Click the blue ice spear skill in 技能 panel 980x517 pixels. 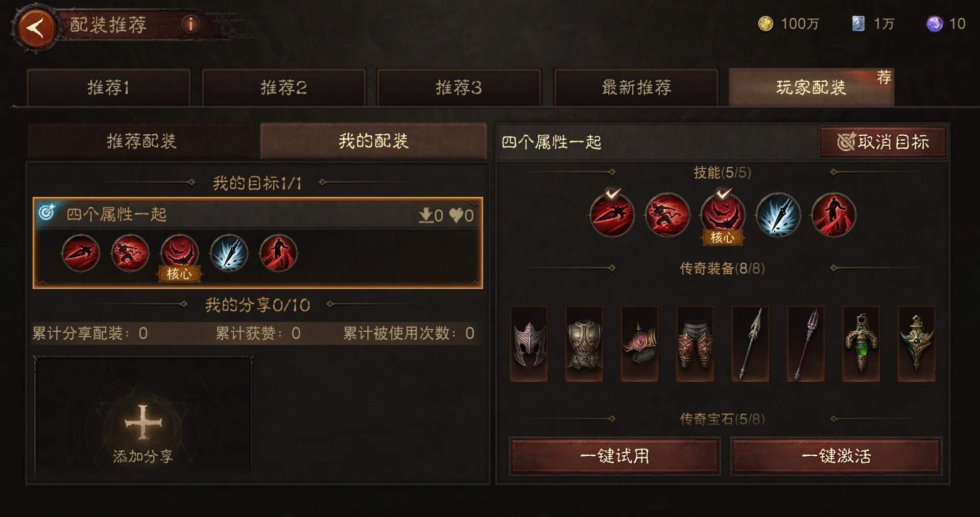click(x=778, y=215)
